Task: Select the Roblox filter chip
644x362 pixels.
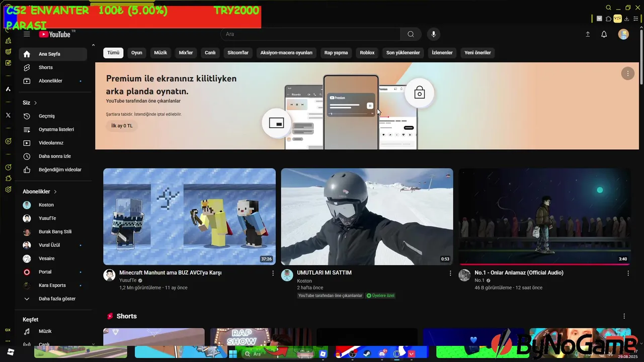Action: pyautogui.click(x=367, y=53)
